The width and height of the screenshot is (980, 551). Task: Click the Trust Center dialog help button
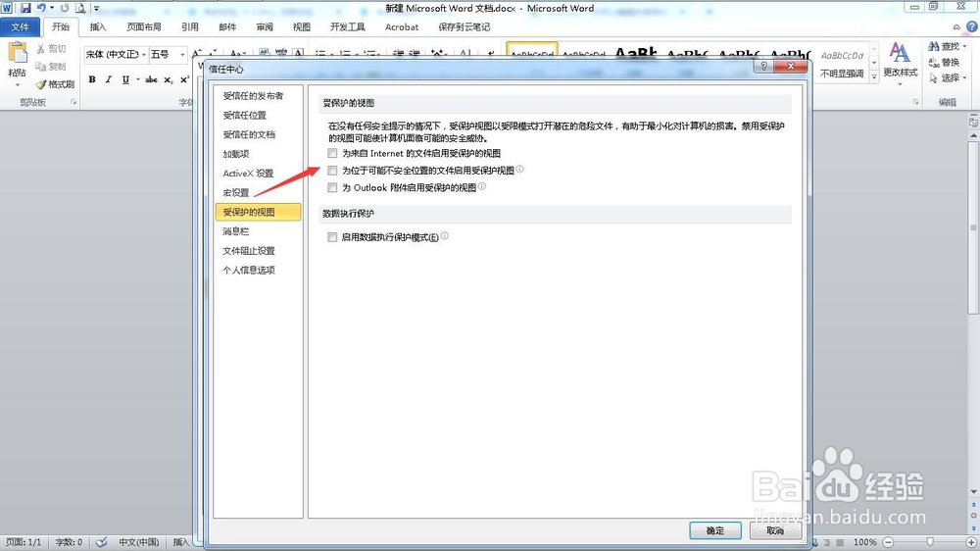click(x=763, y=66)
